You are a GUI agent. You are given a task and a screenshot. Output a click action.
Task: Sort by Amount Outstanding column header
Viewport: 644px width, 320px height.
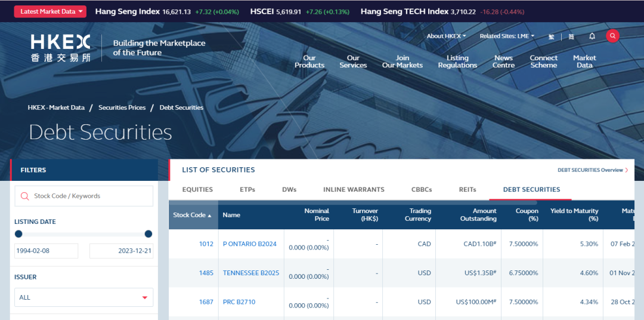click(x=478, y=215)
